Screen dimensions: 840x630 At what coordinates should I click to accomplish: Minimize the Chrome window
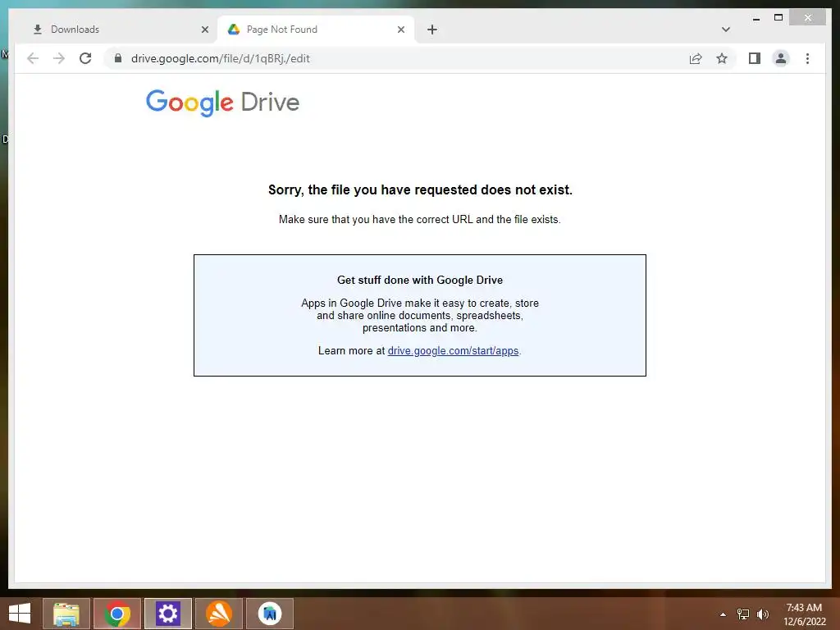756,18
